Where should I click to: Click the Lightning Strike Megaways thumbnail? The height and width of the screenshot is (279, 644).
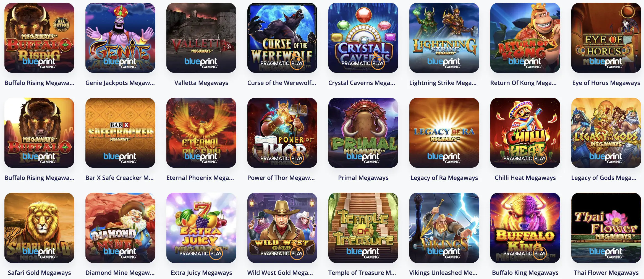point(444,38)
